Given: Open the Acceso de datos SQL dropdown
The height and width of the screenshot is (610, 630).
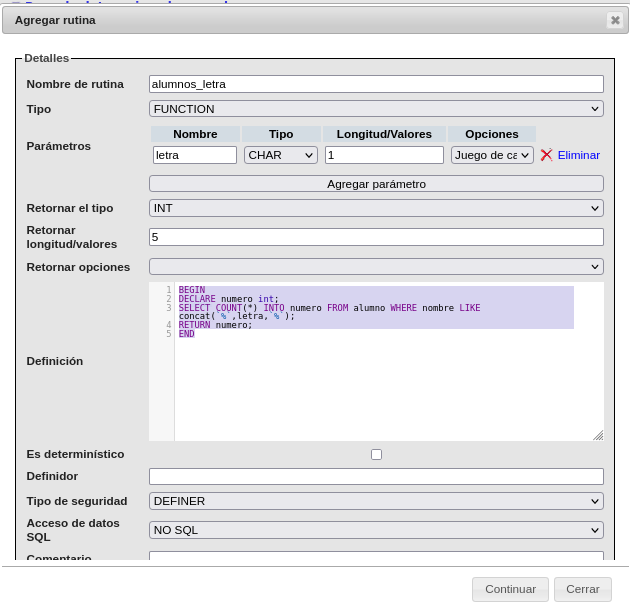Looking at the screenshot, I should coord(376,530).
